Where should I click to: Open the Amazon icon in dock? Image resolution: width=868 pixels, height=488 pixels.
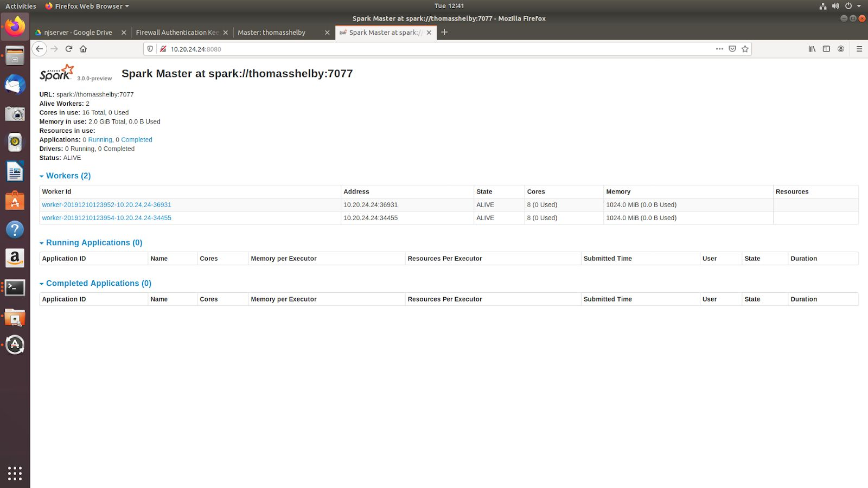point(15,258)
